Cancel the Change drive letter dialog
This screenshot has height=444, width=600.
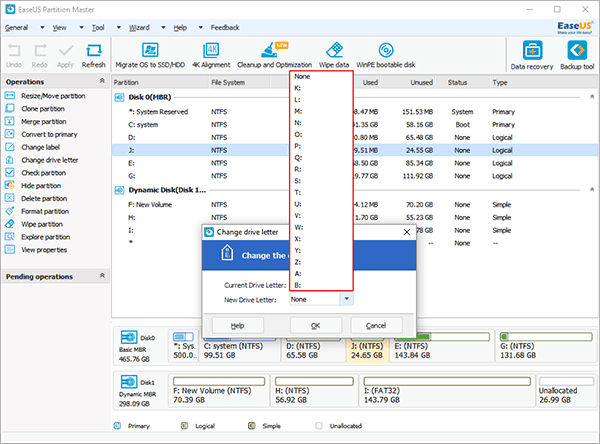point(376,325)
